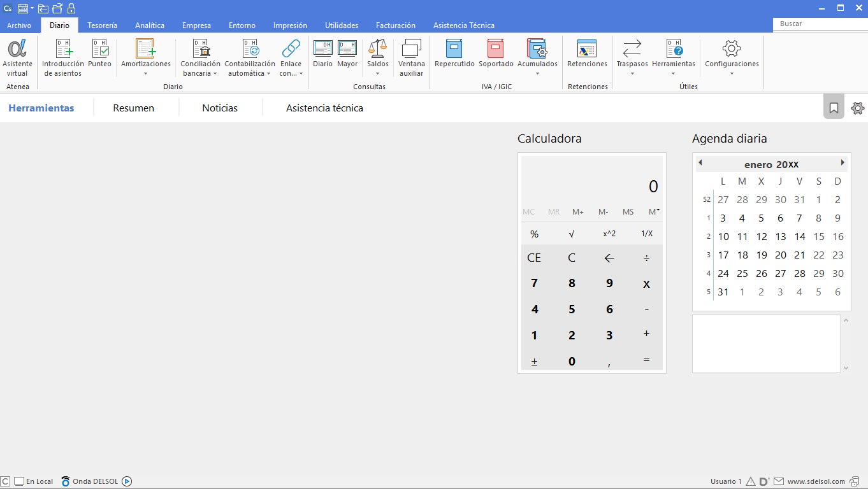Viewport: 868px width, 489px height.
Task: Click calculator plus-minus sign button
Action: click(534, 361)
